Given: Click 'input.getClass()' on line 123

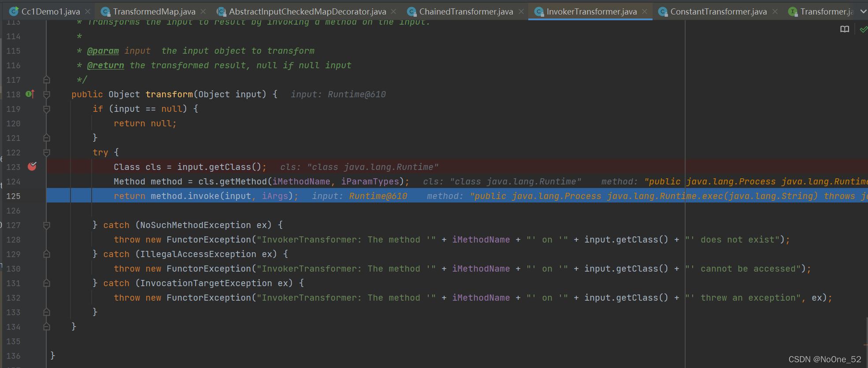Looking at the screenshot, I should [220, 167].
